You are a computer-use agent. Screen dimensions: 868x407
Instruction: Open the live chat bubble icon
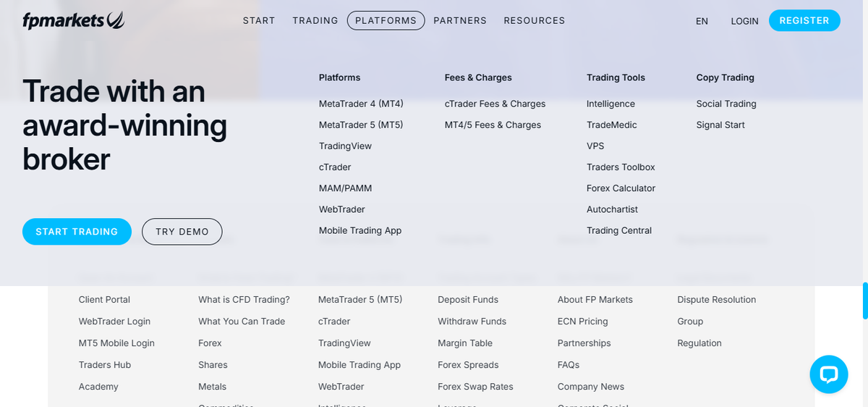click(x=829, y=374)
